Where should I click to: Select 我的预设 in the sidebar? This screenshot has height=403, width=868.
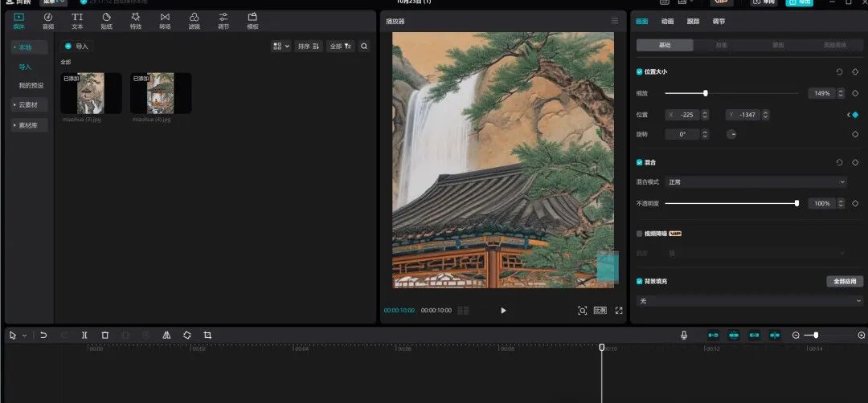click(31, 86)
